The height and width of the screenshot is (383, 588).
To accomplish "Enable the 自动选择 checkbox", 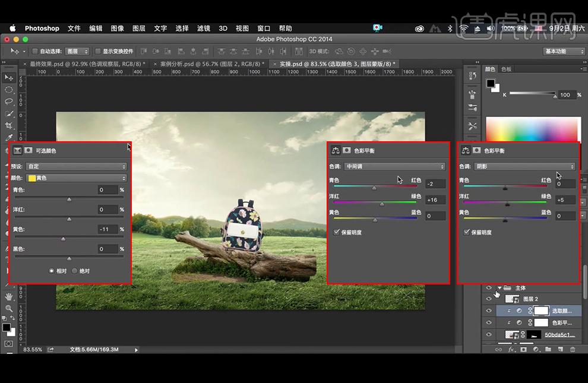I will click(35, 51).
